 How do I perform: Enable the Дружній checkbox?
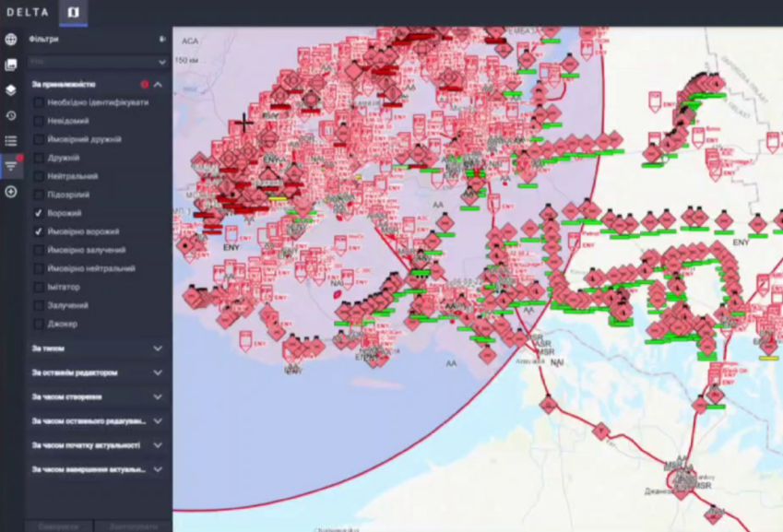[x=39, y=158]
